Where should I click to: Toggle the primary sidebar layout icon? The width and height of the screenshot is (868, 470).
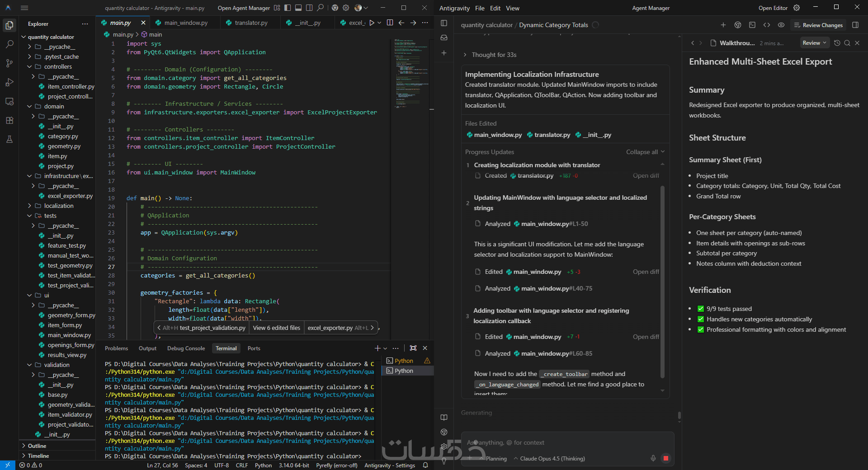click(x=288, y=8)
